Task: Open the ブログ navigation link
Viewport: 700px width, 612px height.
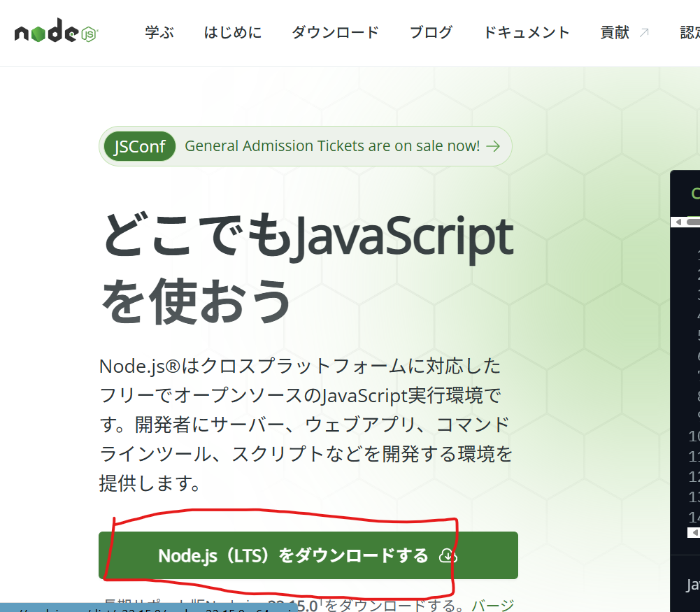Action: pos(431,33)
